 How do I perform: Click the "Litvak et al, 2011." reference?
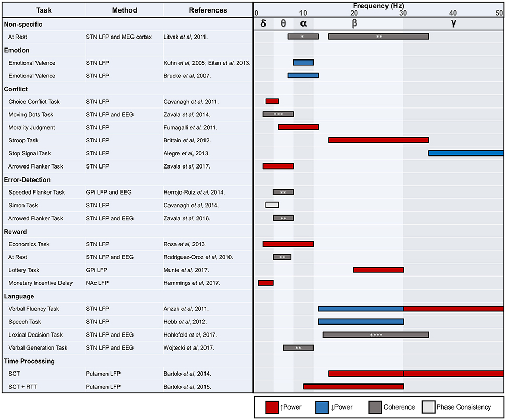click(x=186, y=37)
